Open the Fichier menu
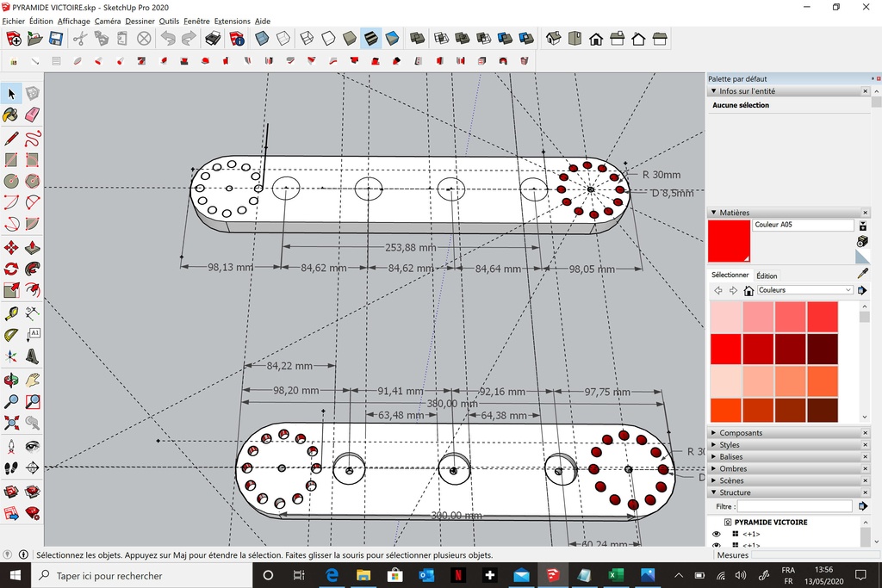This screenshot has width=882, height=588. click(14, 22)
